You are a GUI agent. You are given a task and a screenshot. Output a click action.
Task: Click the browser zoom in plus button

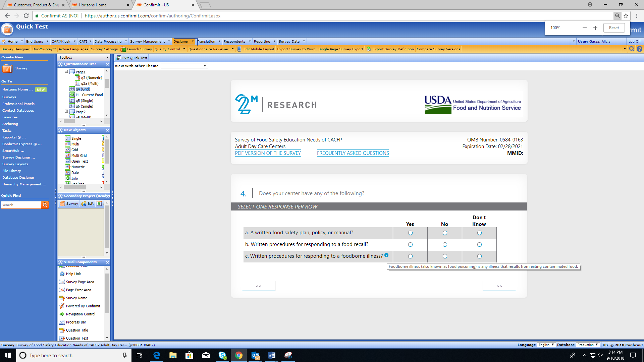tap(595, 28)
